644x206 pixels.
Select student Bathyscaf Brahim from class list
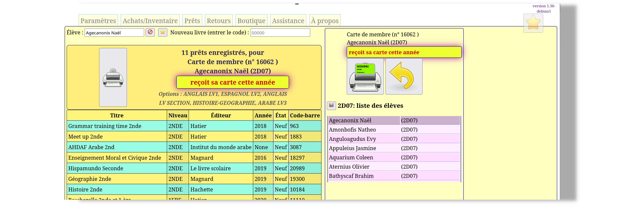pyautogui.click(x=351, y=176)
